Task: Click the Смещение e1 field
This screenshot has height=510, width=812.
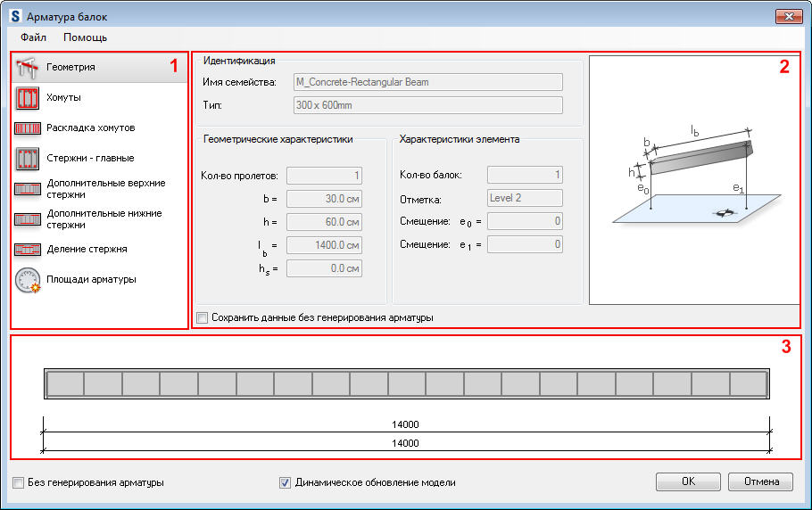Action: point(525,244)
